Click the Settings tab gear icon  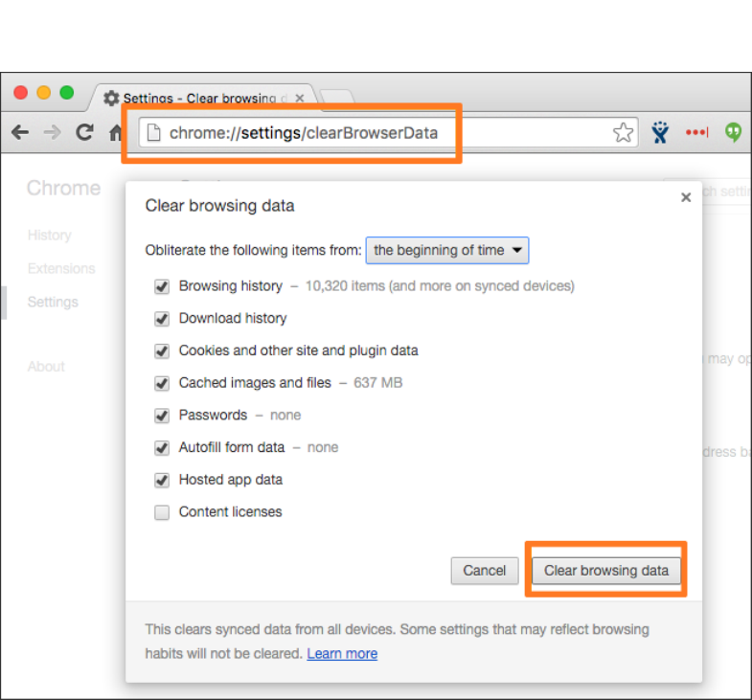click(111, 99)
